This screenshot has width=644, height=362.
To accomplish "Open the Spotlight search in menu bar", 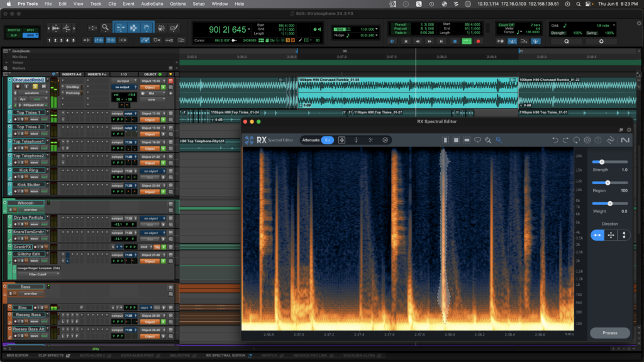I will pyautogui.click(x=578, y=4).
